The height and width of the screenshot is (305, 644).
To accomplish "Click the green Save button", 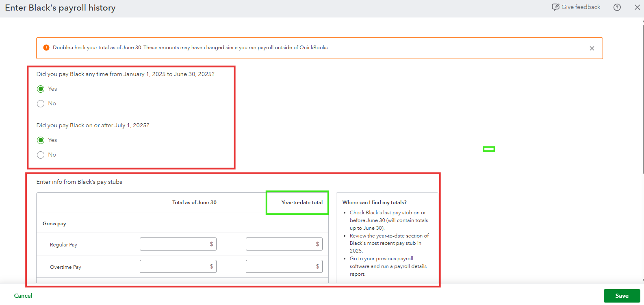I will (x=622, y=296).
